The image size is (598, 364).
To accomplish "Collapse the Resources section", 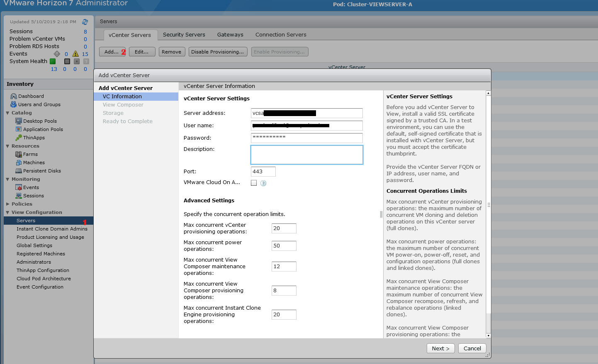I will click(7, 146).
